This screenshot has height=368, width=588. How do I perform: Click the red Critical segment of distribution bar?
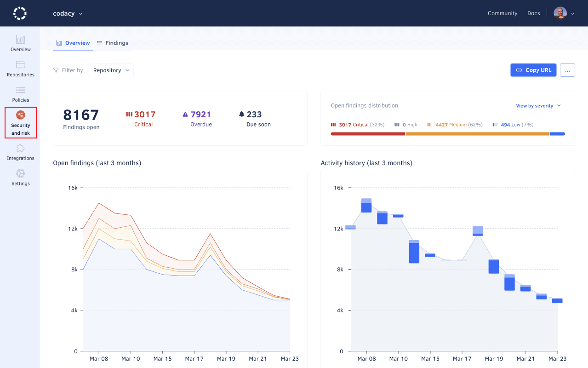368,134
